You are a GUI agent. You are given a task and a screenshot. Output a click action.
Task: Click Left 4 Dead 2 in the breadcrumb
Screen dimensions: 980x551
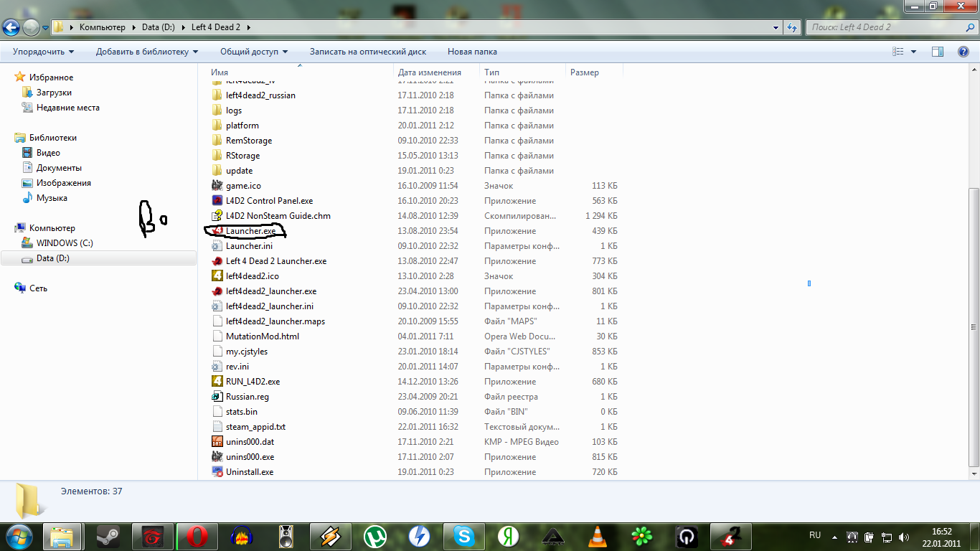pos(216,27)
